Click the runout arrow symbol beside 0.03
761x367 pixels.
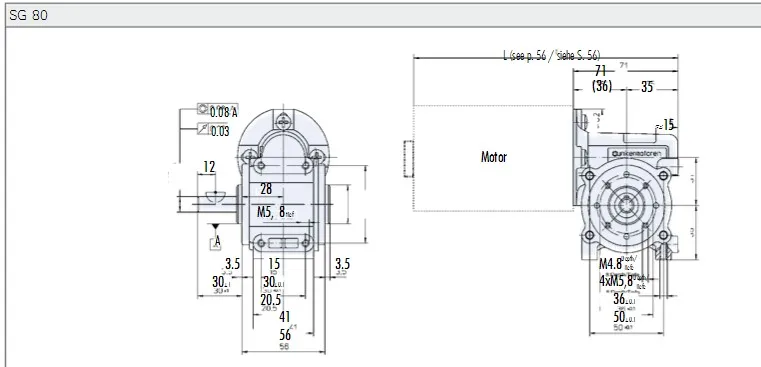(x=203, y=129)
